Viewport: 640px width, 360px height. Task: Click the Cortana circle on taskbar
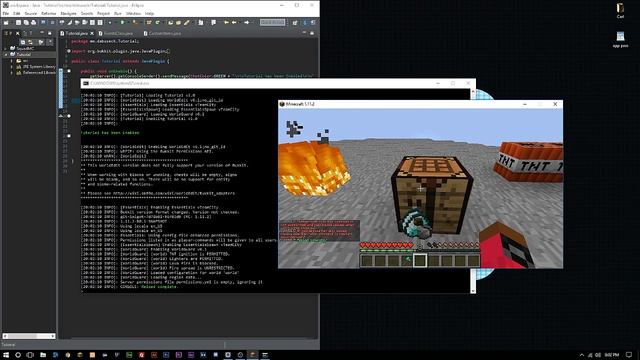(18, 355)
